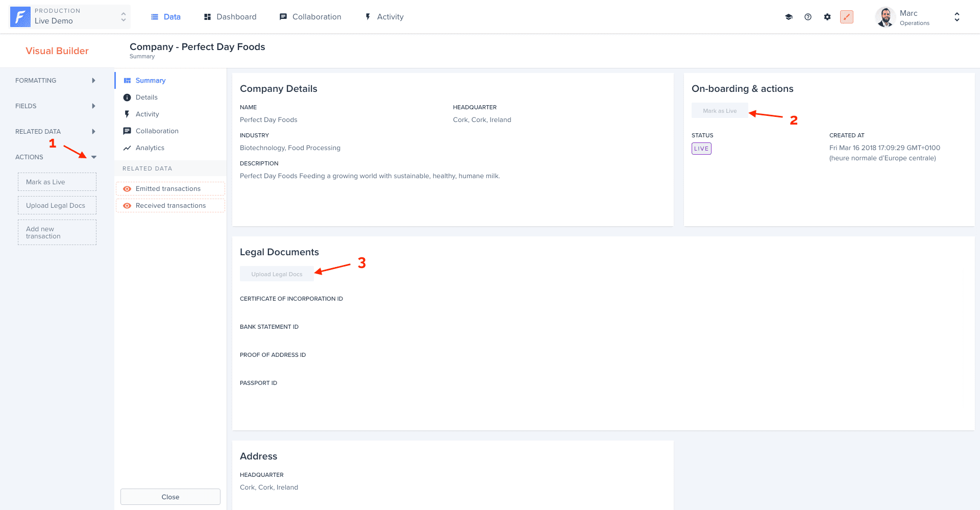Click the Close button
Viewport: 980px width, 510px height.
click(x=170, y=497)
